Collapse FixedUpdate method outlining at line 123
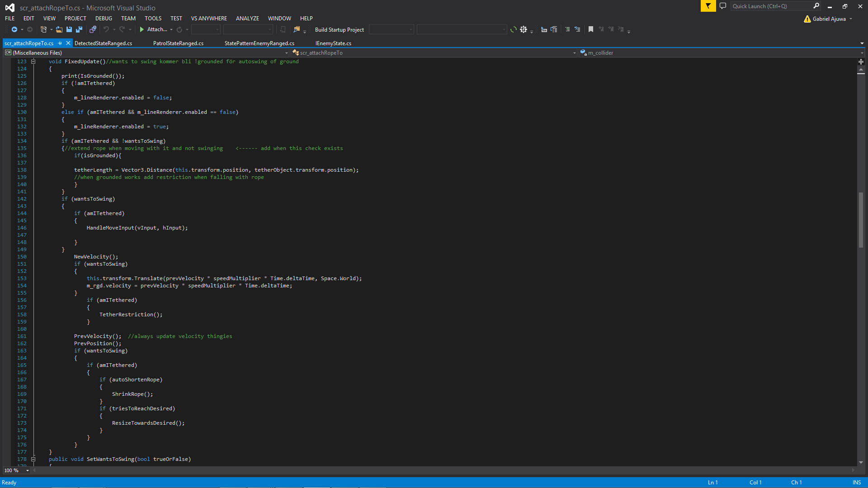The height and width of the screenshot is (488, 868). (x=33, y=61)
